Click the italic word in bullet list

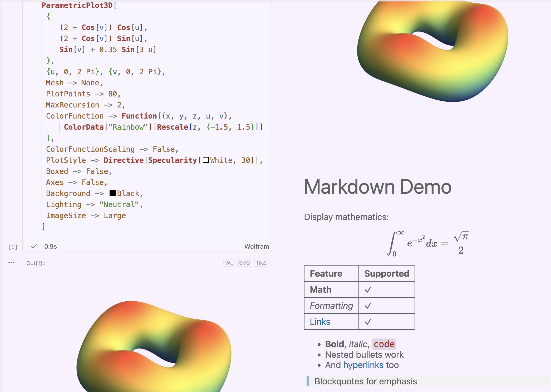click(358, 344)
